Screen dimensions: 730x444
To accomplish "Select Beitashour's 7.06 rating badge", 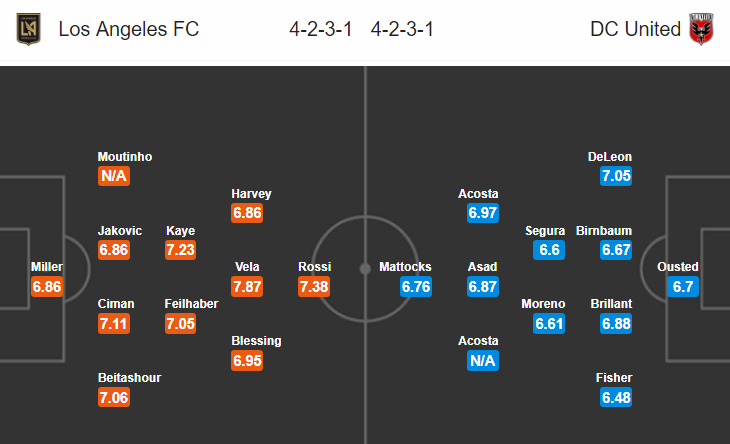I will (114, 397).
